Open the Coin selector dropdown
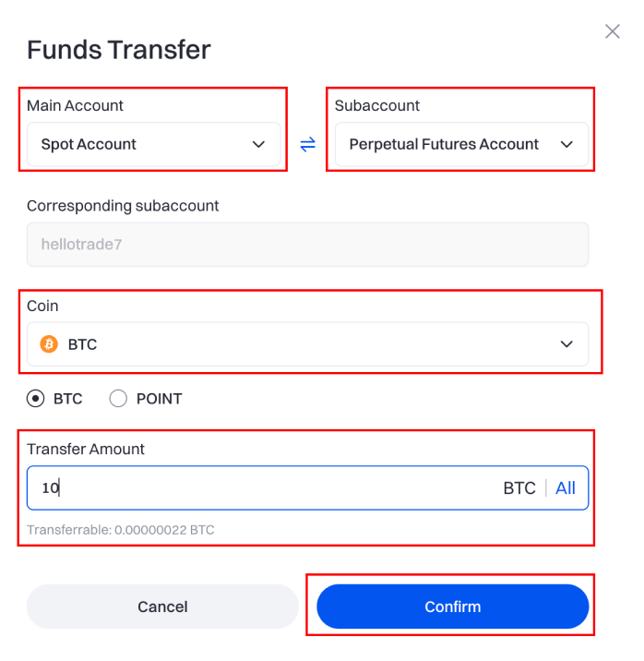The width and height of the screenshot is (644, 661). 307,344
